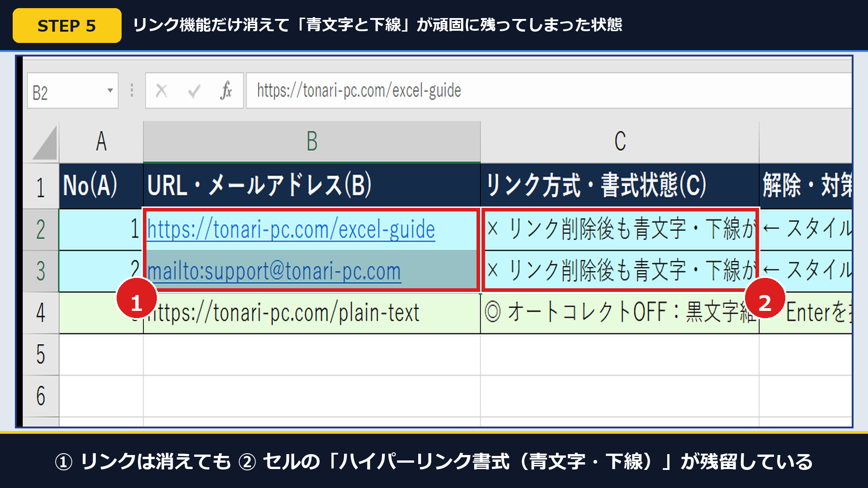Click empty cell B5
This screenshot has height=488, width=868.
pos(312,354)
